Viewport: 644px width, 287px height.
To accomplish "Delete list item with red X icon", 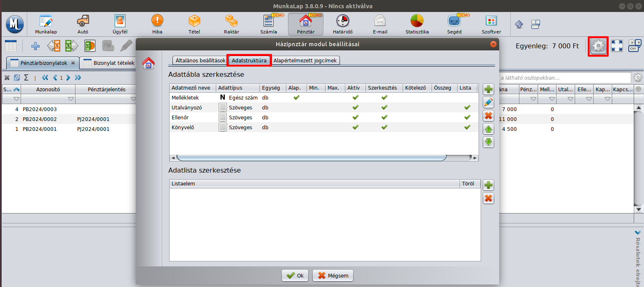I will tap(488, 199).
